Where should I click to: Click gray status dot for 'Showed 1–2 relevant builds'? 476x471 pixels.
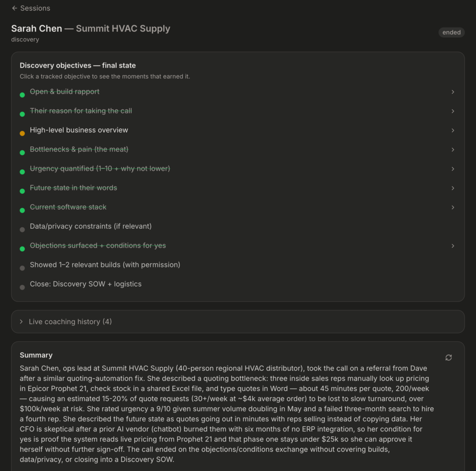click(22, 268)
